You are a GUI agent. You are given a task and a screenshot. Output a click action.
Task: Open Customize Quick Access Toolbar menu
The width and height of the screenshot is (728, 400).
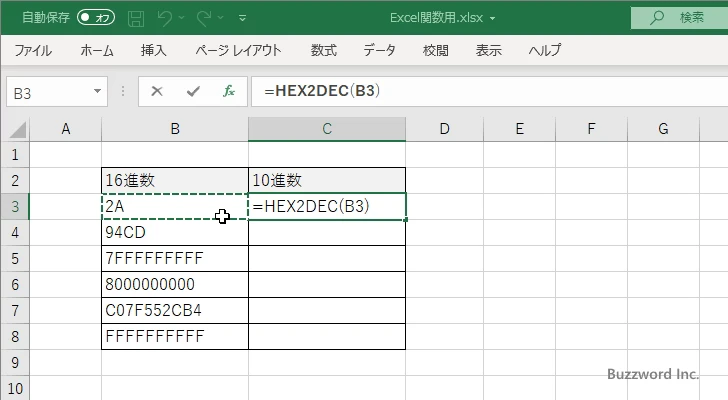coord(242,18)
